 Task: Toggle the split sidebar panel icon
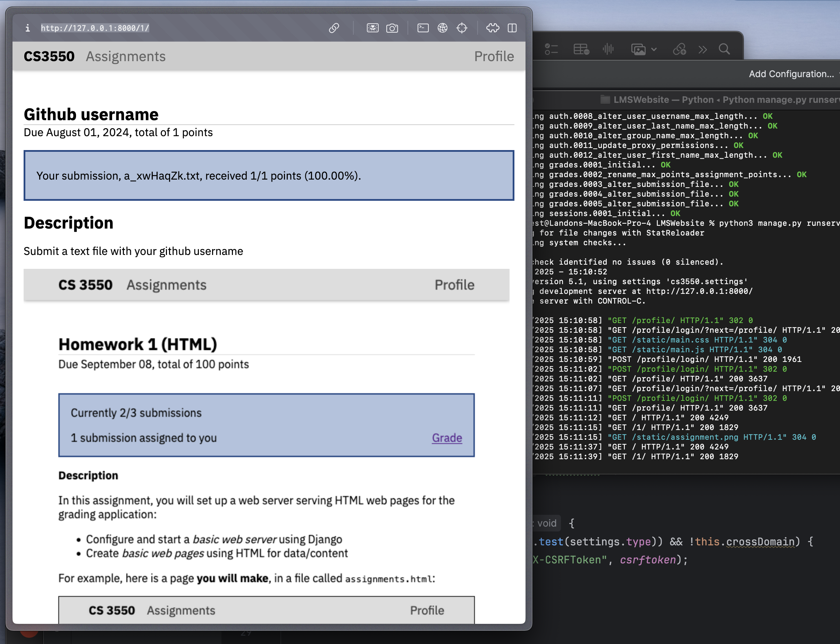click(x=512, y=28)
